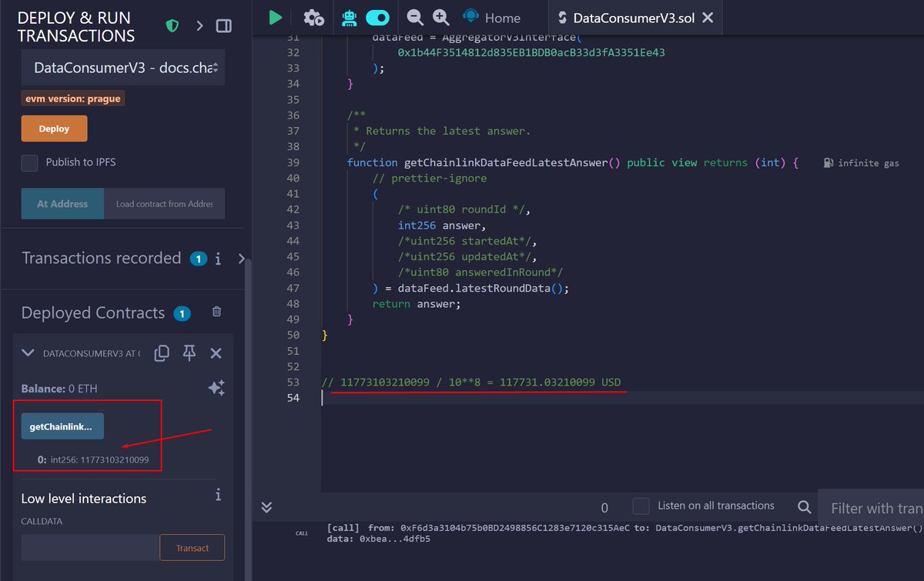Image resolution: width=924 pixels, height=581 pixels.
Task: Call the getChainlink... function button
Action: (62, 426)
